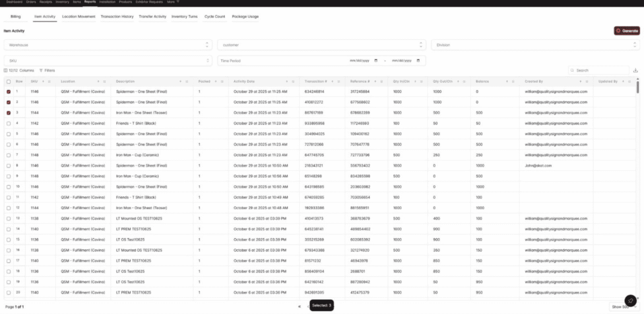The width and height of the screenshot is (644, 314).
Task: Switch to Cycle Count tab
Action: pos(215,17)
